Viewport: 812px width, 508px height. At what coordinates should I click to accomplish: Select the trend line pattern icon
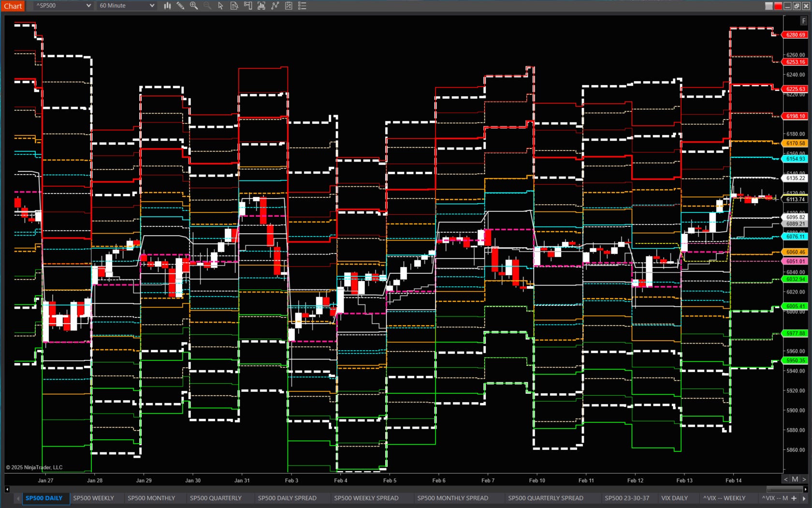pyautogui.click(x=275, y=6)
